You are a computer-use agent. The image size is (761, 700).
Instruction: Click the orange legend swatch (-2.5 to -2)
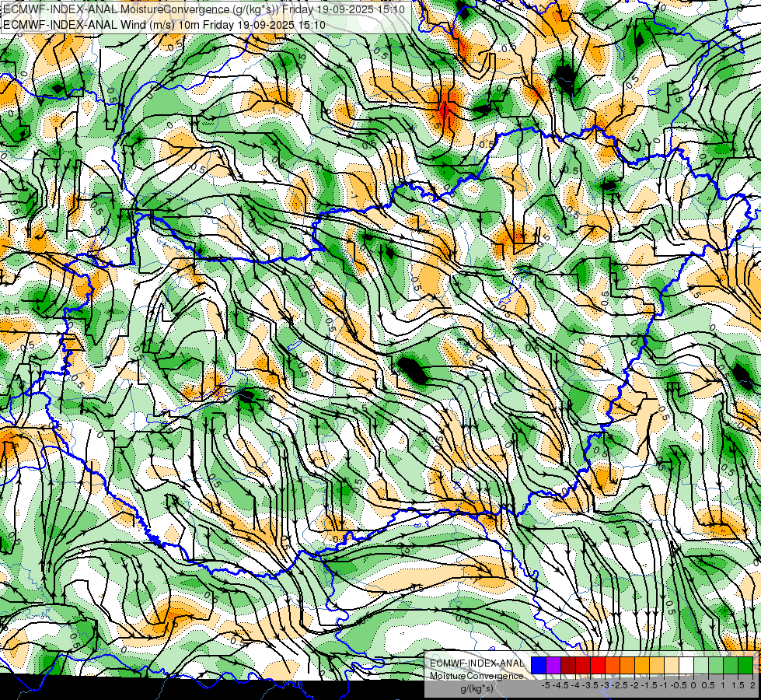coord(627,666)
